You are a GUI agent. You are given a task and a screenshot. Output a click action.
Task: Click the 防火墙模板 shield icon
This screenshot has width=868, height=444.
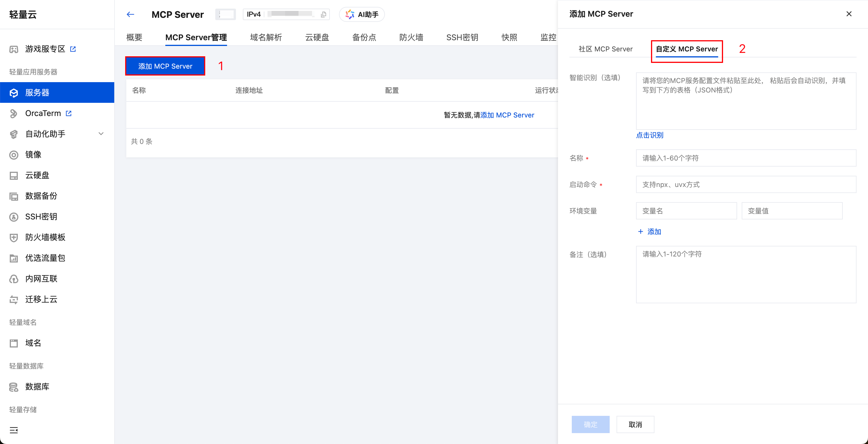coord(13,237)
